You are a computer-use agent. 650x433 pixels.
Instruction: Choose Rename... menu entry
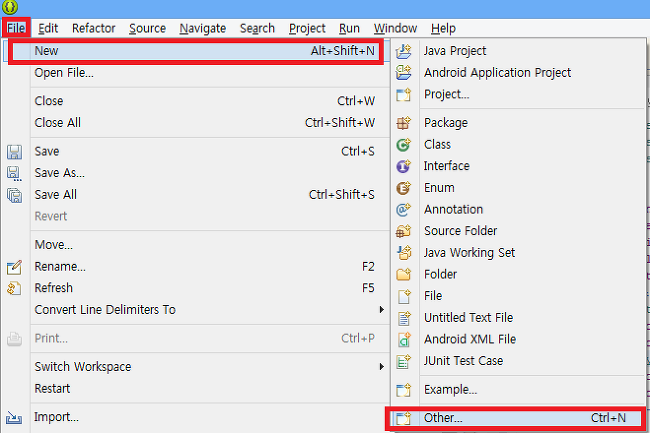tap(196, 267)
